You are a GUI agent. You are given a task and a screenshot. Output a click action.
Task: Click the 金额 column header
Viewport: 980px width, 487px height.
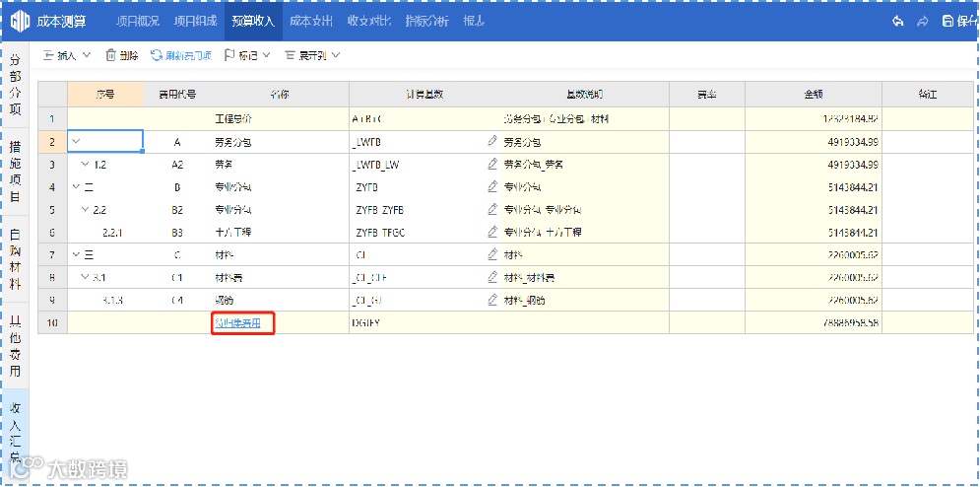coord(814,95)
